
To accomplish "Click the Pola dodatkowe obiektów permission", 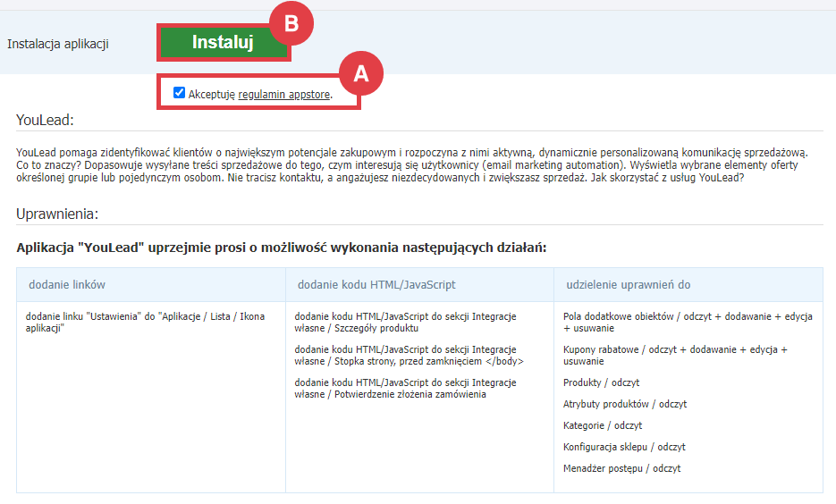I will tap(687, 322).
